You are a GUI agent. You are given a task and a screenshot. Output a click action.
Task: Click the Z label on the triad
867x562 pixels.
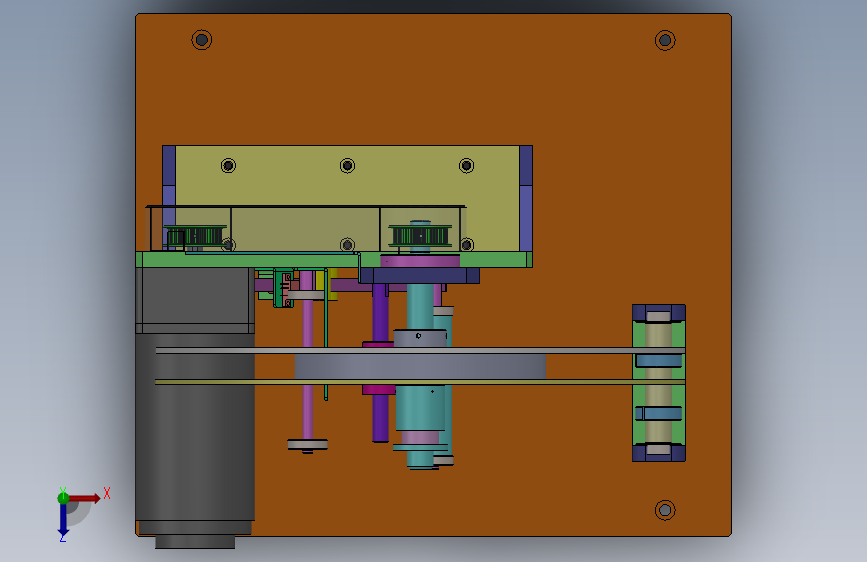[62, 538]
